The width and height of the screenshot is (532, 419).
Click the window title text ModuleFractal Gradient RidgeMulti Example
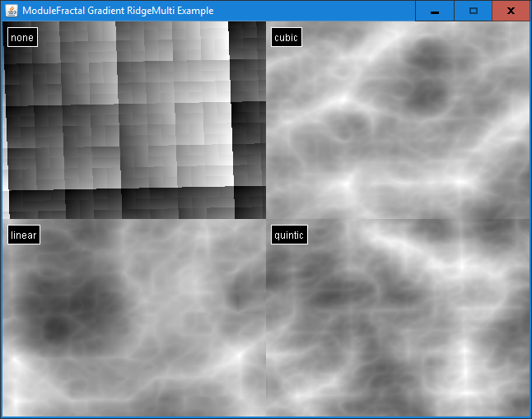pyautogui.click(x=118, y=11)
